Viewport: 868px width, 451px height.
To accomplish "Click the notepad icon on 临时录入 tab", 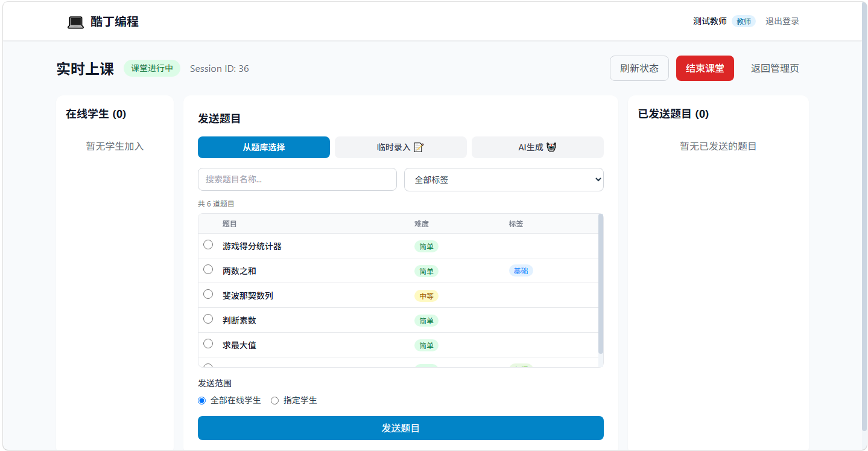I will click(419, 147).
